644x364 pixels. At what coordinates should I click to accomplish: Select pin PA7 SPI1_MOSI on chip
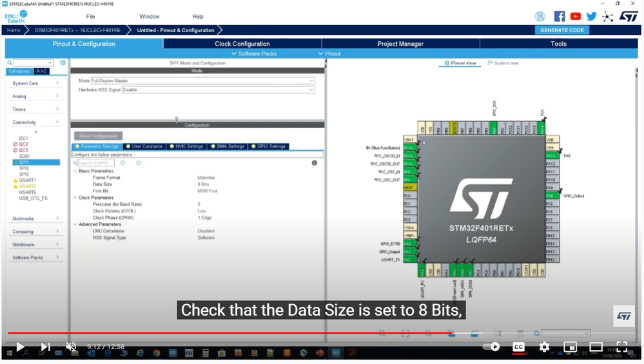click(x=469, y=271)
